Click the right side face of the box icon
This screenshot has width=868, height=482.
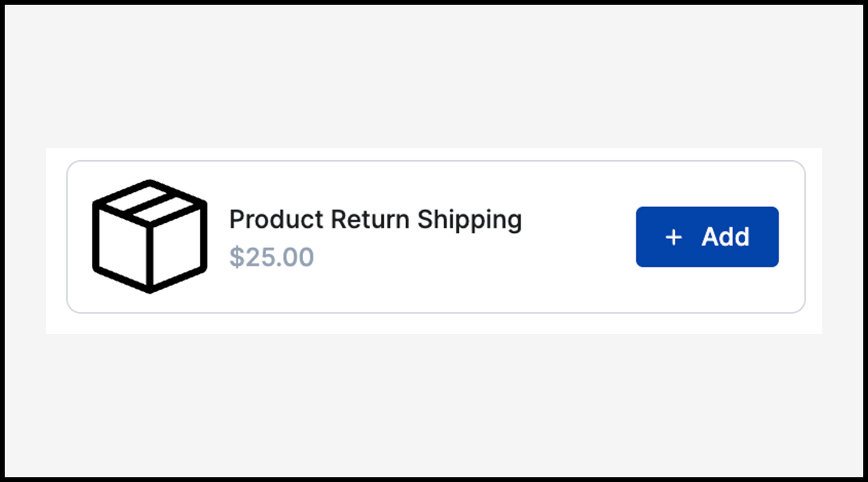click(x=176, y=248)
